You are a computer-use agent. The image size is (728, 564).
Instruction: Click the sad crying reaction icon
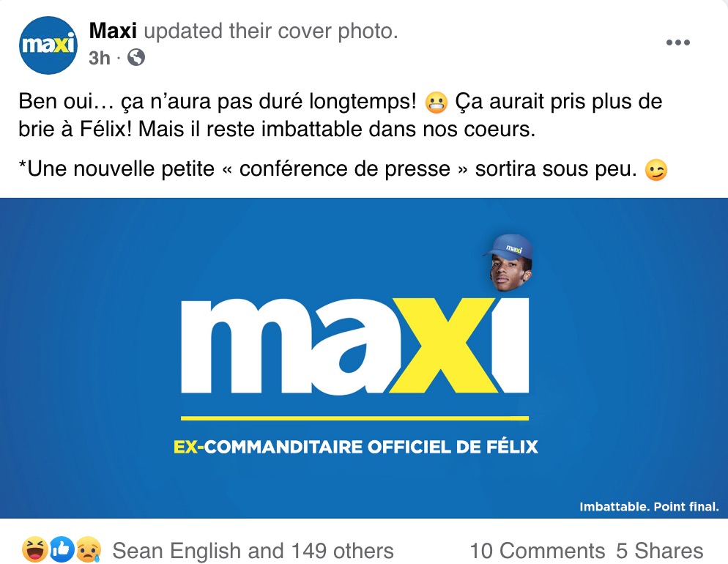89,549
